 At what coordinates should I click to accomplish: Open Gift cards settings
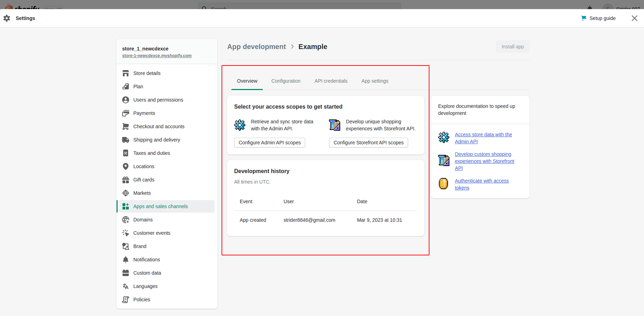pyautogui.click(x=167, y=180)
